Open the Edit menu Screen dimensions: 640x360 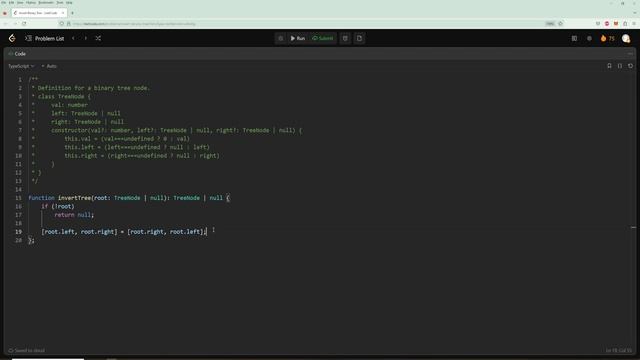[x=11, y=2]
